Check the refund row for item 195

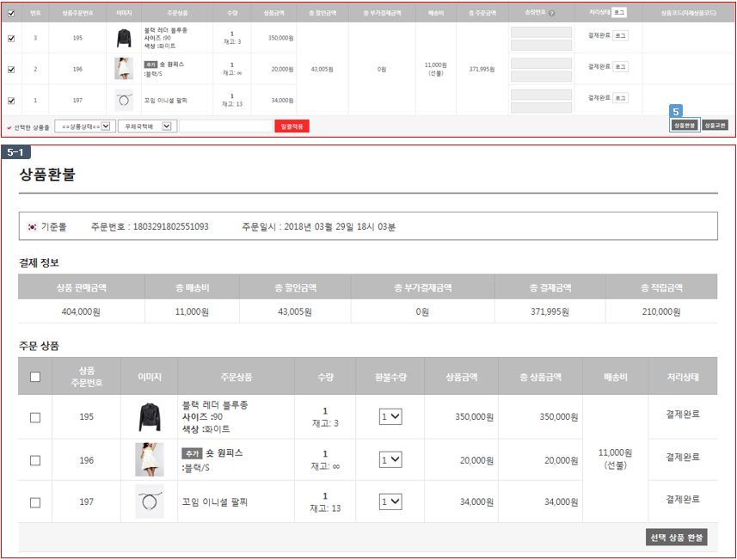(35, 417)
